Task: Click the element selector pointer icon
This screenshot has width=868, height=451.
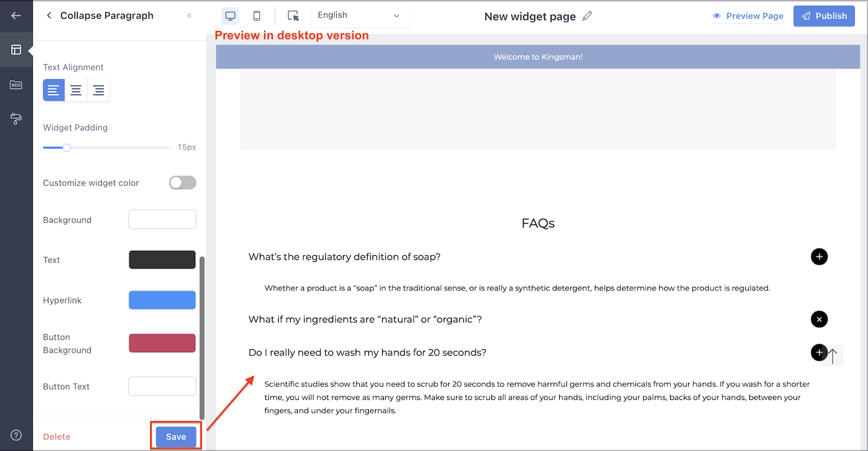Action: pyautogui.click(x=293, y=15)
